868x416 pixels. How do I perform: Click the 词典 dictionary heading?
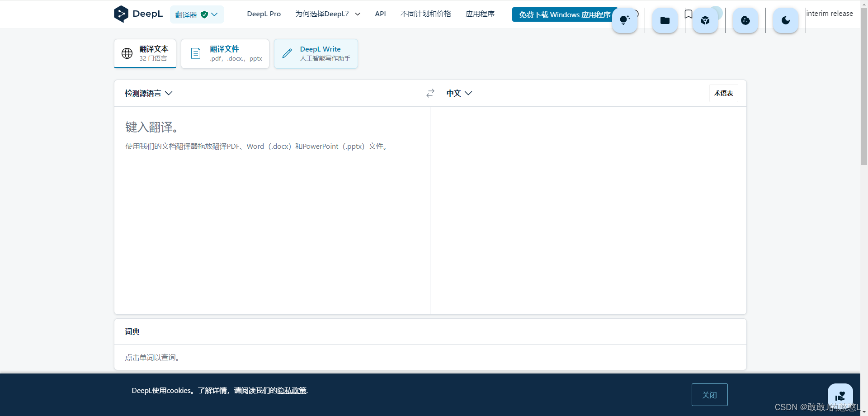(x=132, y=331)
